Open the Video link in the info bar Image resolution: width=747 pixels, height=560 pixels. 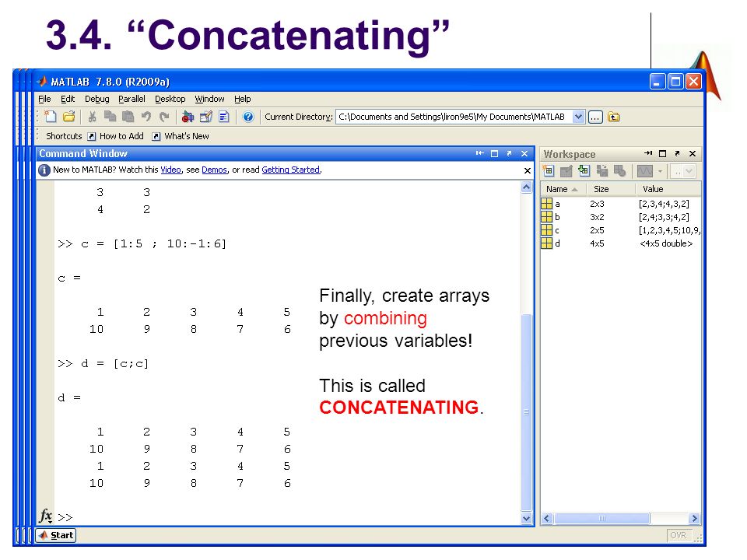(x=170, y=170)
